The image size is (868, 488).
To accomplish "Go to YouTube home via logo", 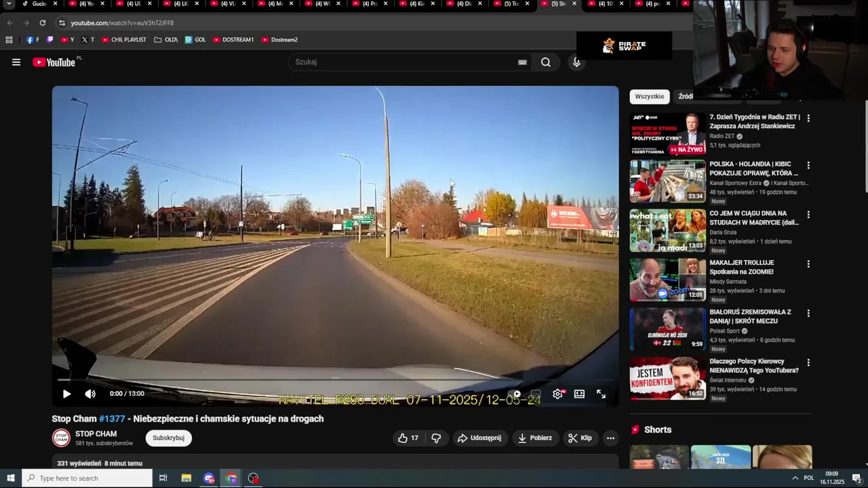I will pyautogui.click(x=54, y=62).
